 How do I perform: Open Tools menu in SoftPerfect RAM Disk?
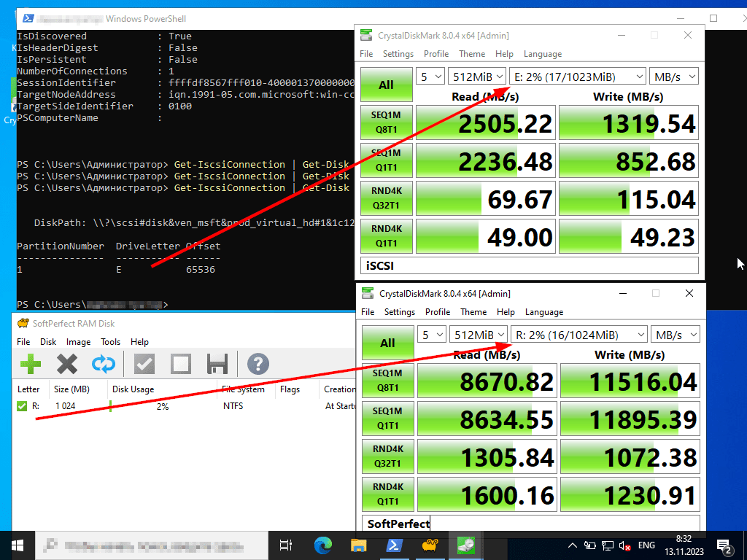(111, 342)
